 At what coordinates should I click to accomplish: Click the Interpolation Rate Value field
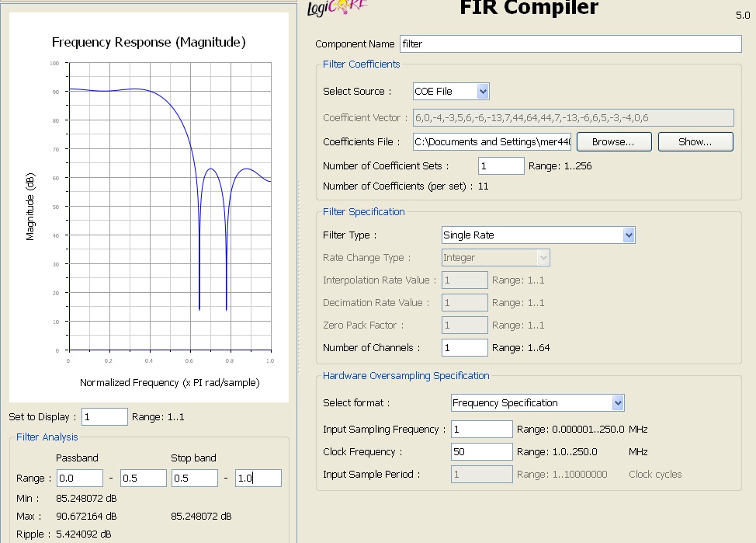(x=464, y=280)
